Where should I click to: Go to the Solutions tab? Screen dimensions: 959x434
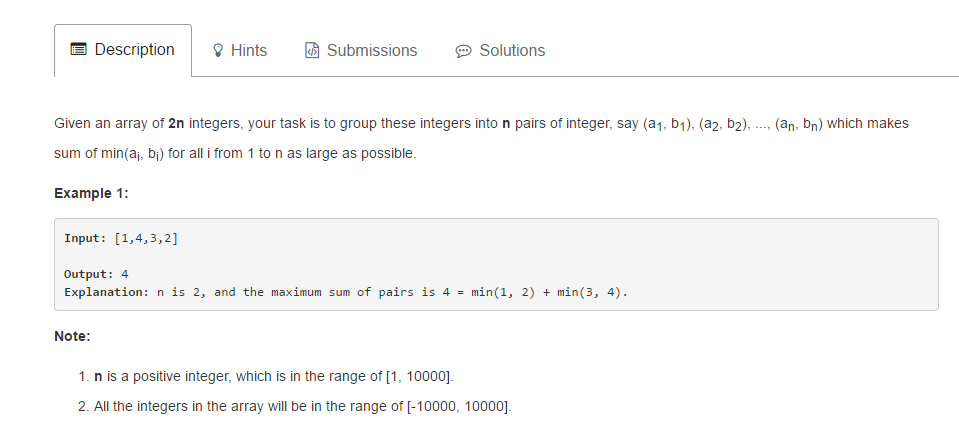(x=500, y=50)
